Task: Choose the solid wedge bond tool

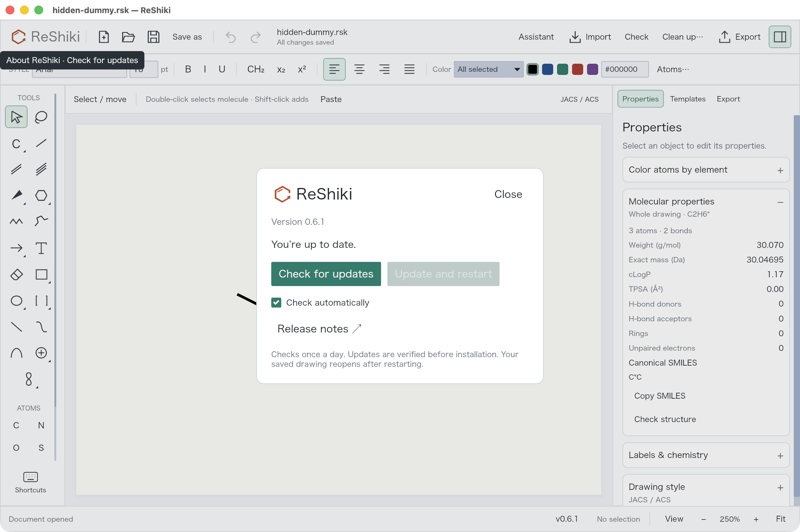Action: tap(16, 195)
